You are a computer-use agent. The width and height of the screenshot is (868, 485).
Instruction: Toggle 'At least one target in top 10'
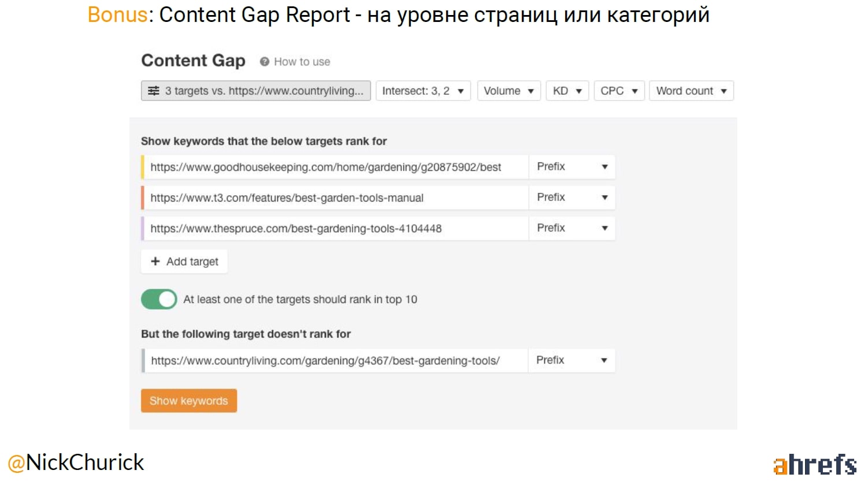(x=159, y=299)
